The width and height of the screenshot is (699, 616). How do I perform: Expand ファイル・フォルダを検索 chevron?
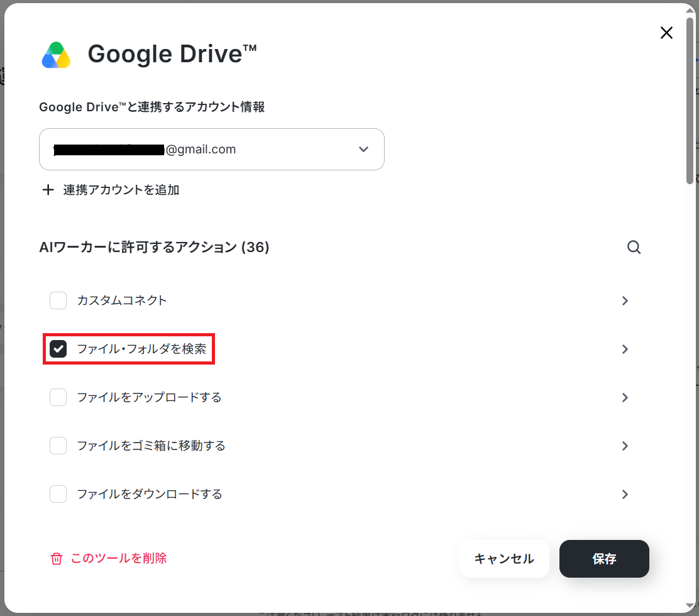point(625,349)
